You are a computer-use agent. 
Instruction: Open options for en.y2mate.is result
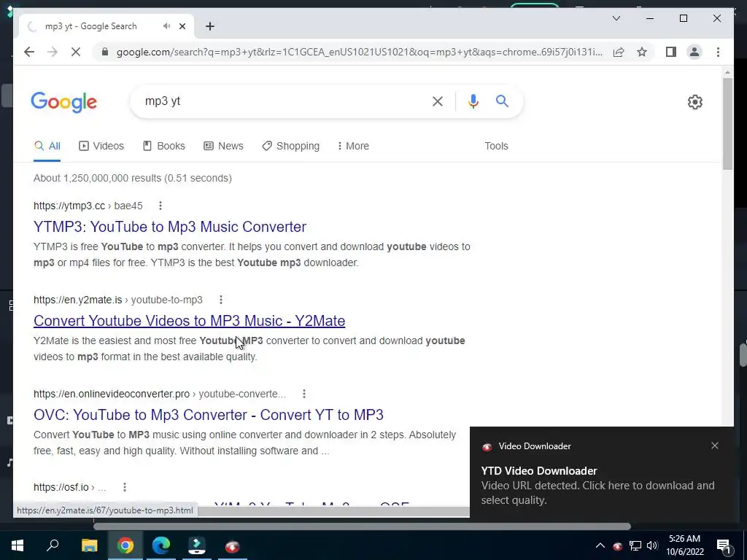tap(220, 300)
